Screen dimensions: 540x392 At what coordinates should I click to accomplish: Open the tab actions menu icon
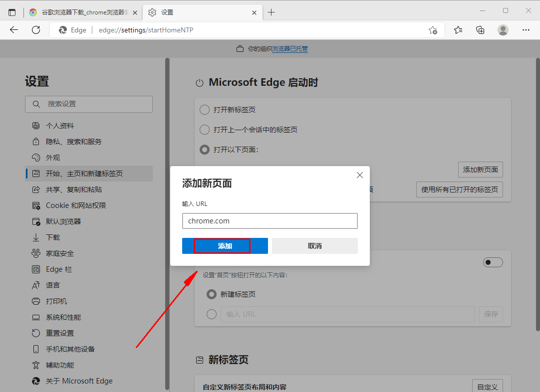12,12
